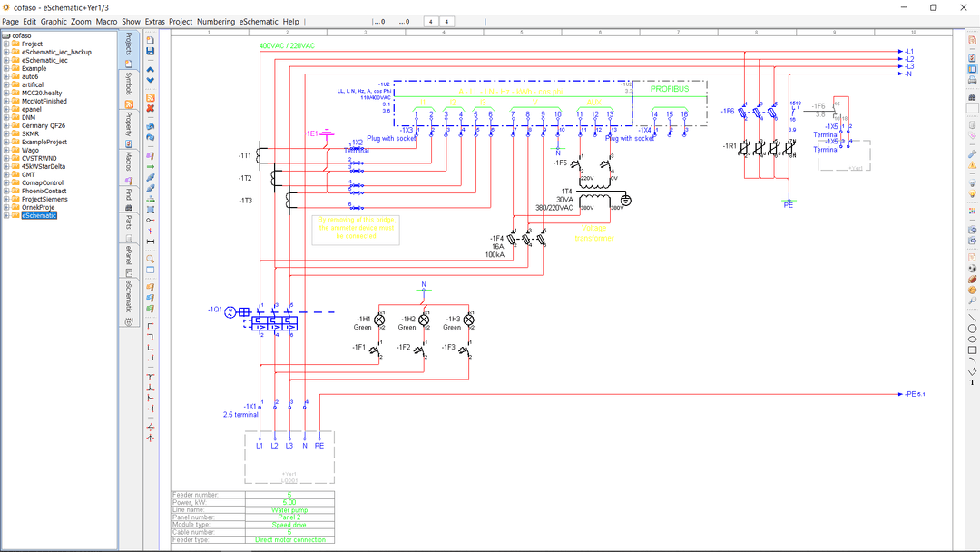Select the ellipse drawing tool
Viewport: 980px width, 552px height.
click(972, 340)
